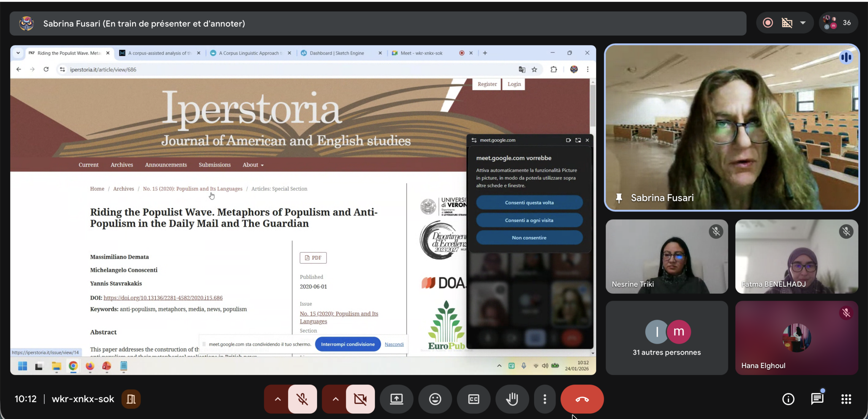
Task: Click Sabrina Fusari's pinned video tile
Action: click(x=732, y=127)
